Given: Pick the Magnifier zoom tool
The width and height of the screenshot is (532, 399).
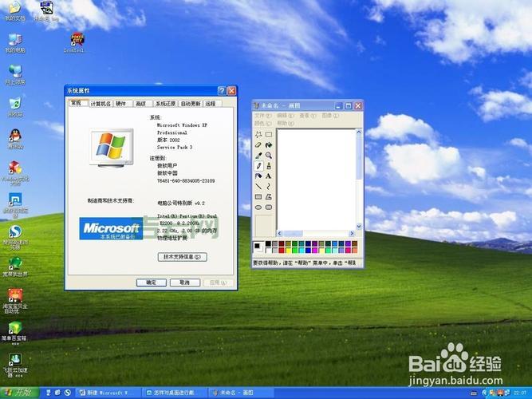Looking at the screenshot, I should pos(269,156).
